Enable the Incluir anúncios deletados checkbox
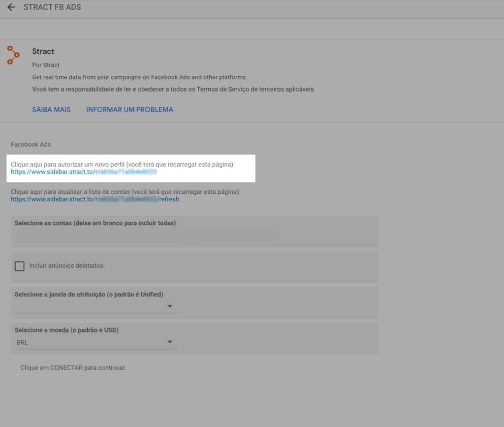This screenshot has width=504, height=427. click(20, 266)
